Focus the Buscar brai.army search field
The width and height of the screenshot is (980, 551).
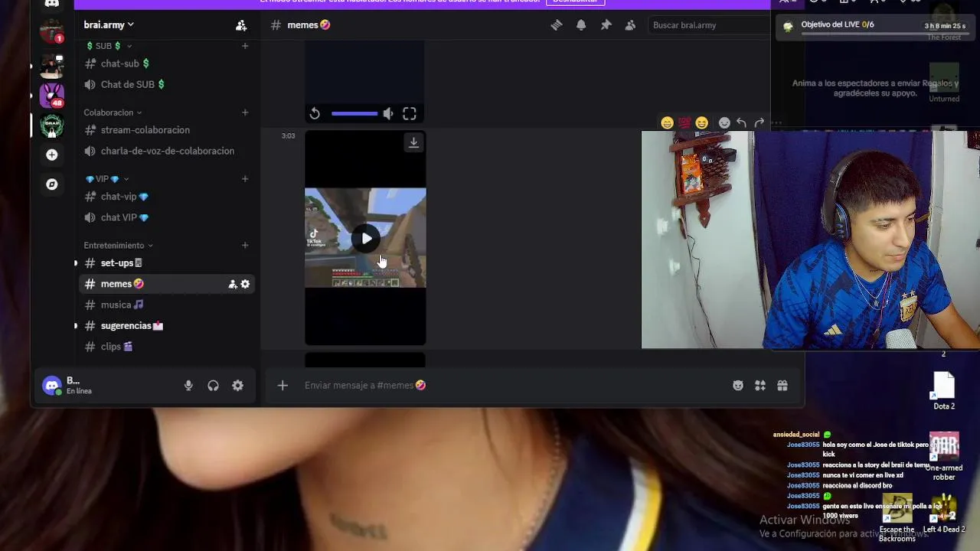707,25
